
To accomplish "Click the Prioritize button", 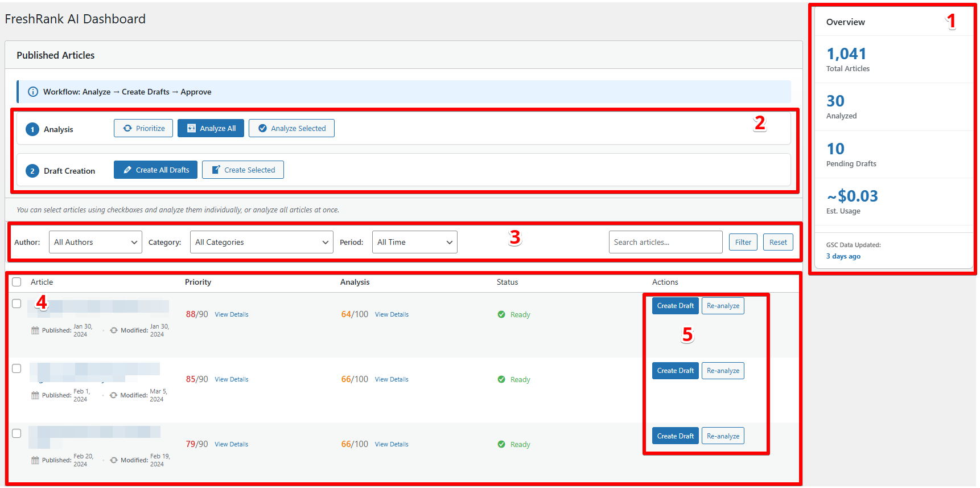I will click(x=143, y=128).
